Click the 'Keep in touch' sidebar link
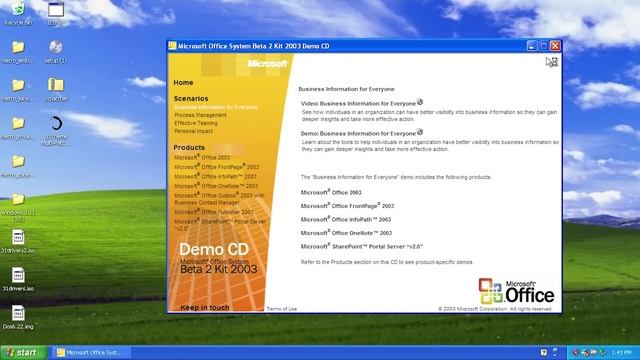This screenshot has width=640, height=360. point(204,307)
